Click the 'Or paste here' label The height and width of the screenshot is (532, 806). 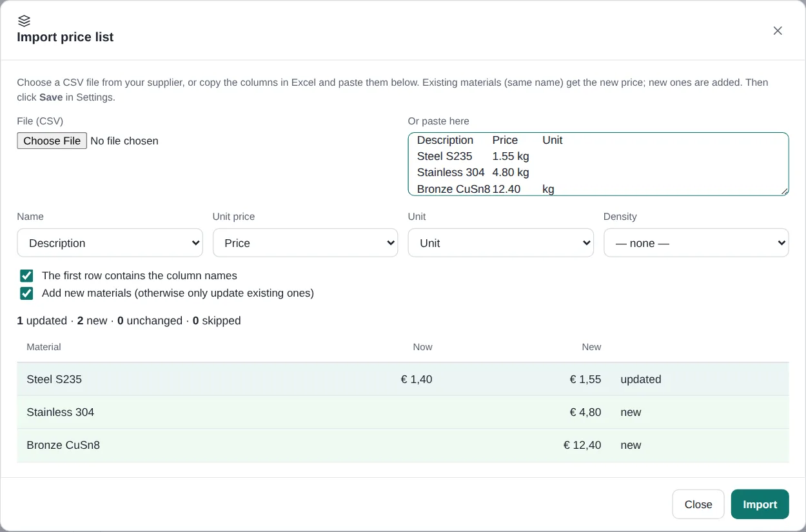(x=438, y=121)
